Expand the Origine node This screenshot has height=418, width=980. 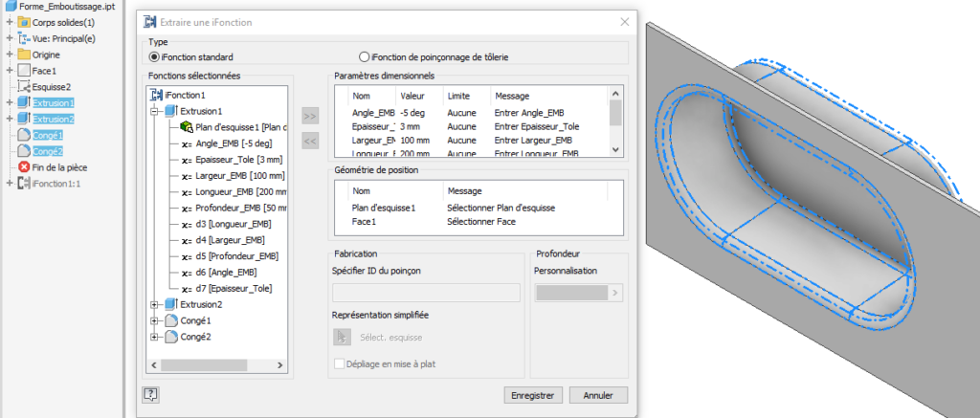tap(10, 55)
